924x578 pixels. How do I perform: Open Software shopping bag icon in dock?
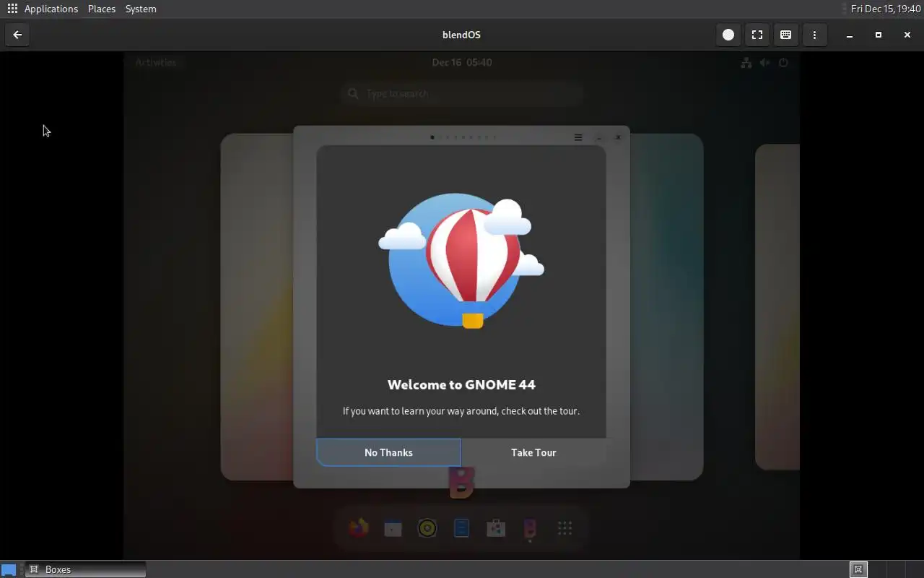click(x=496, y=529)
